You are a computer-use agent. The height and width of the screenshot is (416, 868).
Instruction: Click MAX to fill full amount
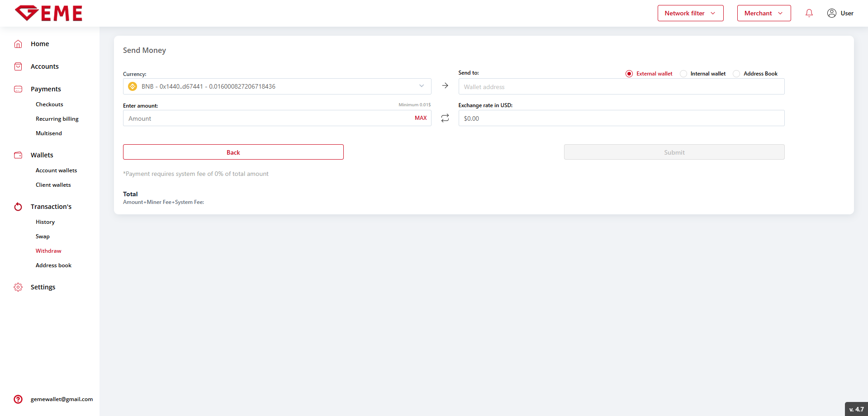click(421, 118)
